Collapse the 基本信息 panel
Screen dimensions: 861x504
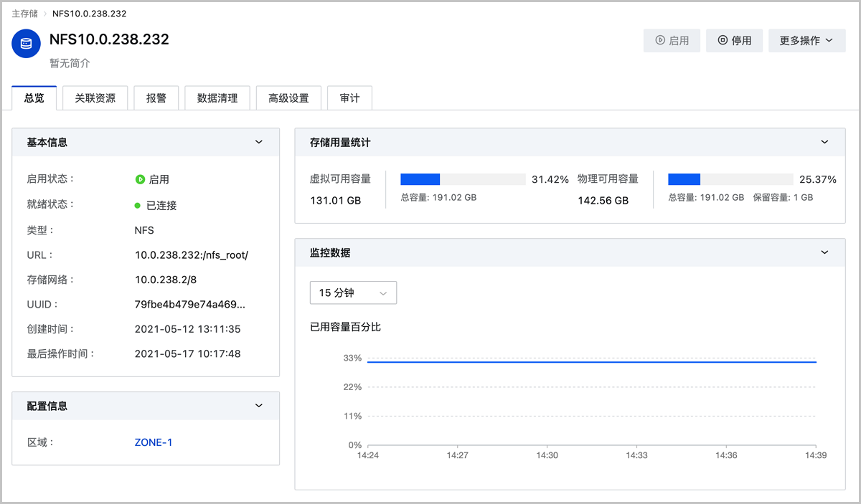click(259, 142)
